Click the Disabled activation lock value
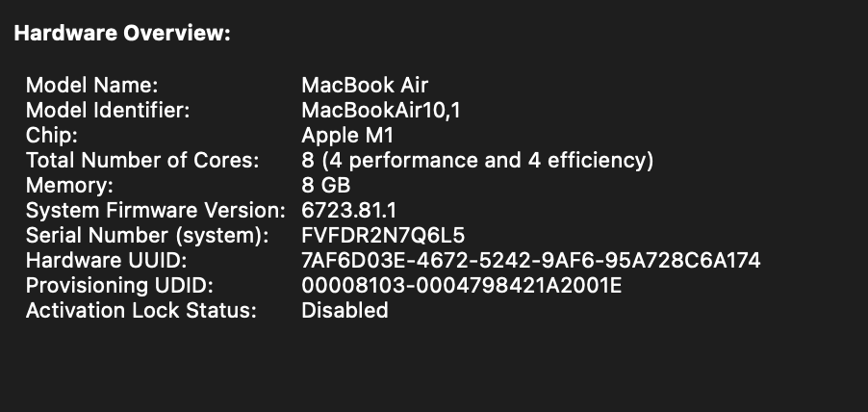Screen dimensions: 868x412 pos(345,310)
